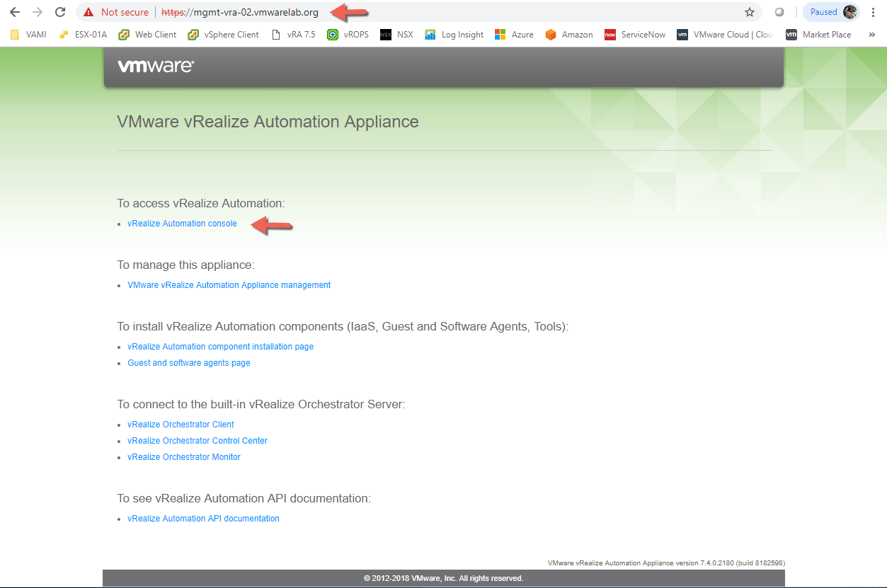Open the VAMI bookmarks folder
Viewport: 887px width, 588px height.
28,35
